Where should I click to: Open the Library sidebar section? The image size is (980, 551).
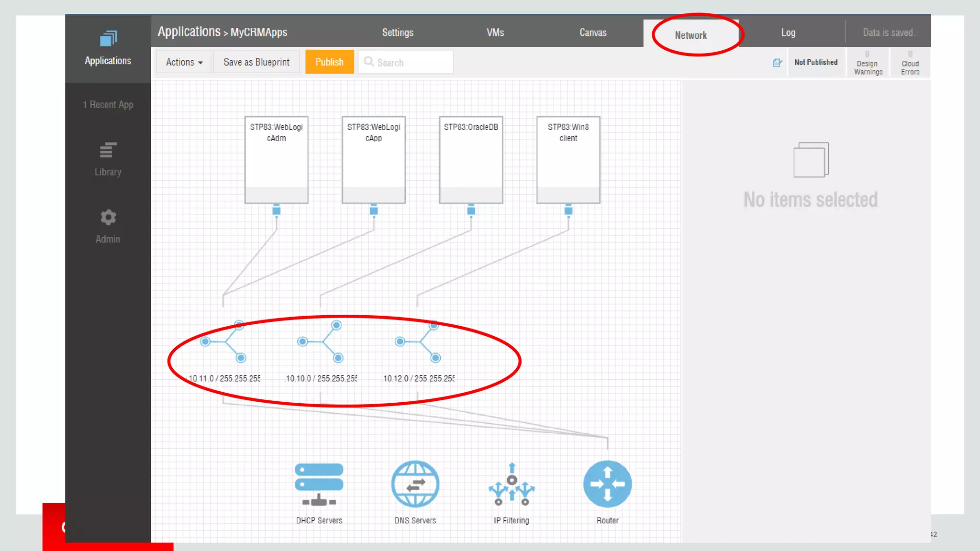[108, 160]
